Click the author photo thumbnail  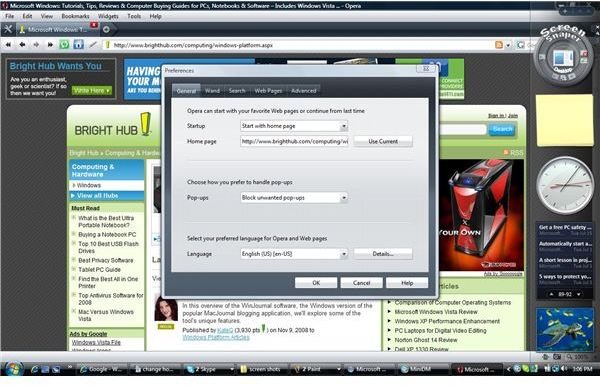tap(166, 309)
